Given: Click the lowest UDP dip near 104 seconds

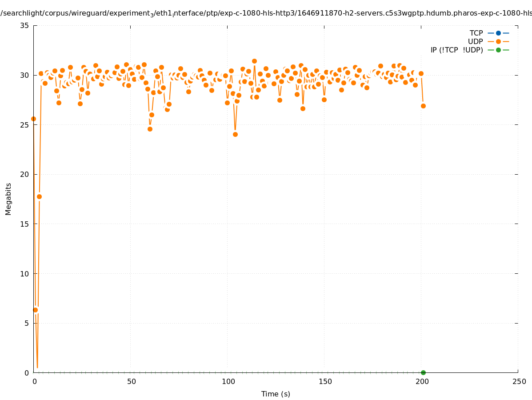Looking at the screenshot, I should click(x=235, y=134).
